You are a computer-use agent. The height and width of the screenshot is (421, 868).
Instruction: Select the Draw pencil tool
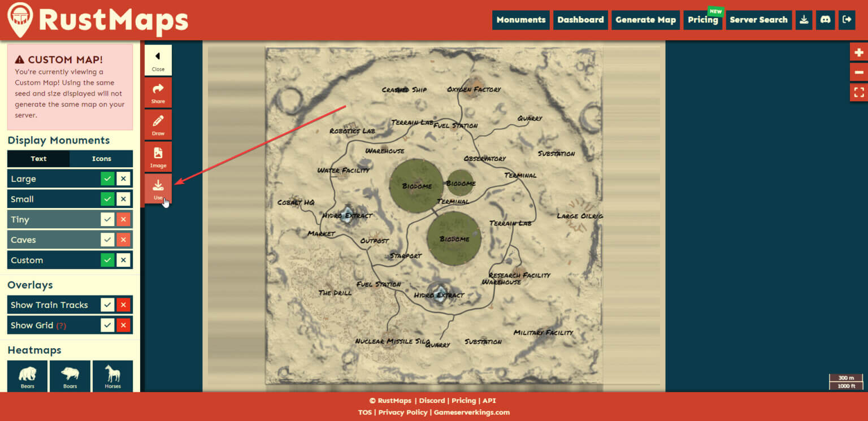tap(158, 121)
